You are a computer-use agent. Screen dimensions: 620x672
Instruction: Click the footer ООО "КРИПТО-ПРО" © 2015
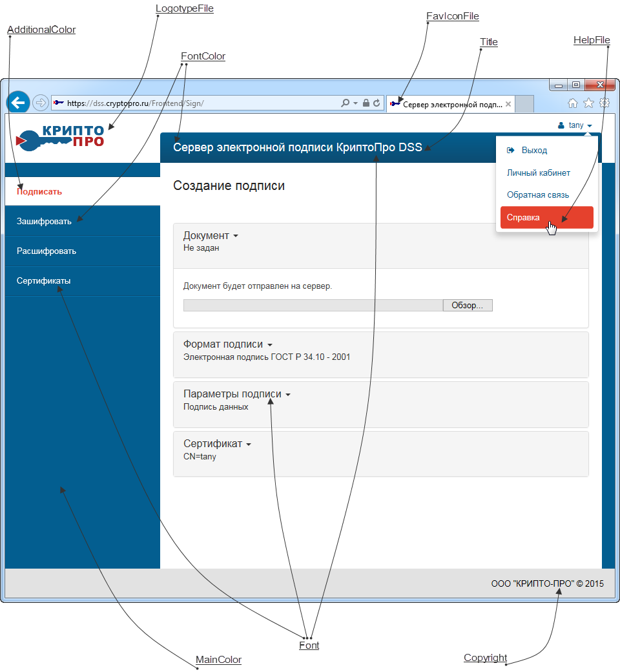click(547, 583)
